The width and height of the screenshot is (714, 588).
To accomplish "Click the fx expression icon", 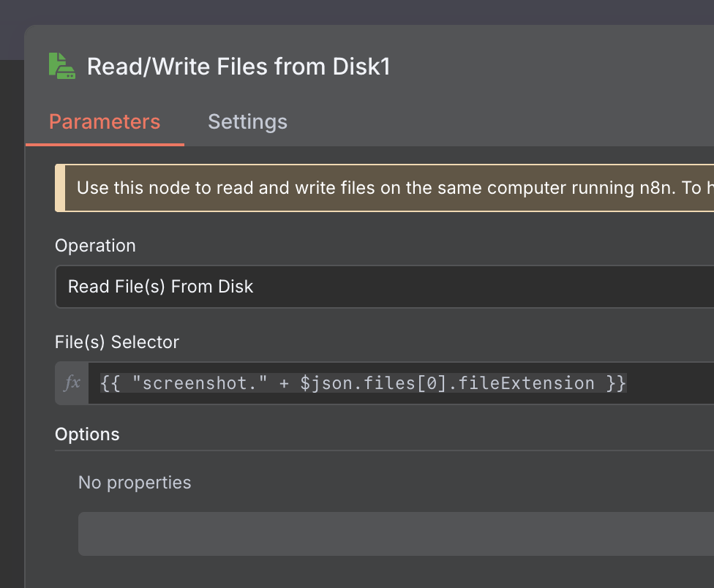I will pyautogui.click(x=72, y=382).
